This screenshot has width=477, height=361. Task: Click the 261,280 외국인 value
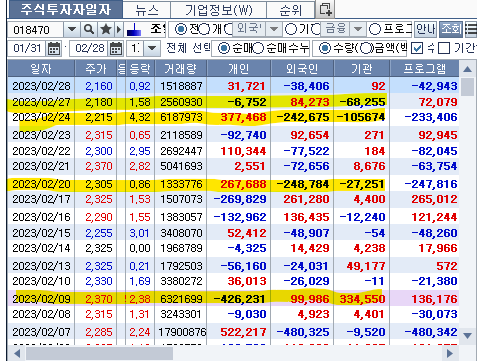click(x=306, y=199)
